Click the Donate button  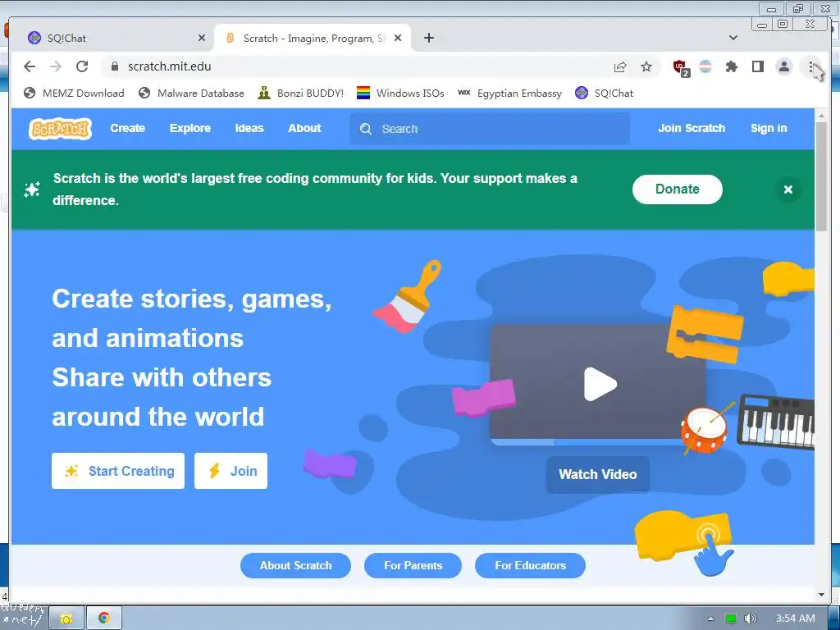tap(677, 189)
